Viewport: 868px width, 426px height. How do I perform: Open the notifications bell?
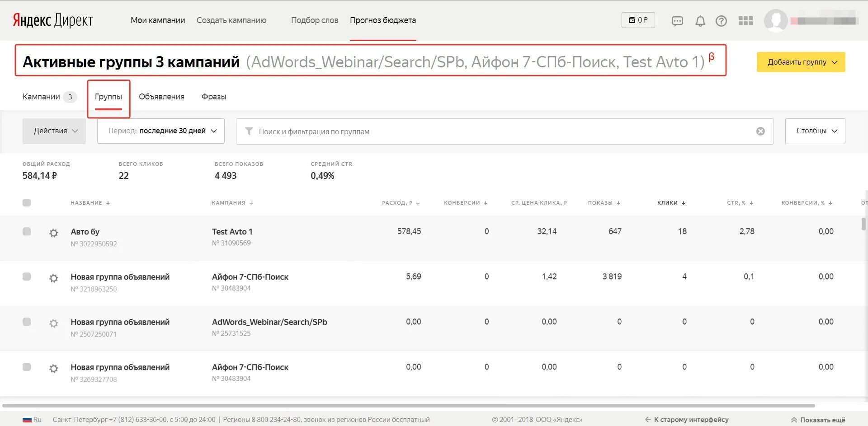[700, 21]
